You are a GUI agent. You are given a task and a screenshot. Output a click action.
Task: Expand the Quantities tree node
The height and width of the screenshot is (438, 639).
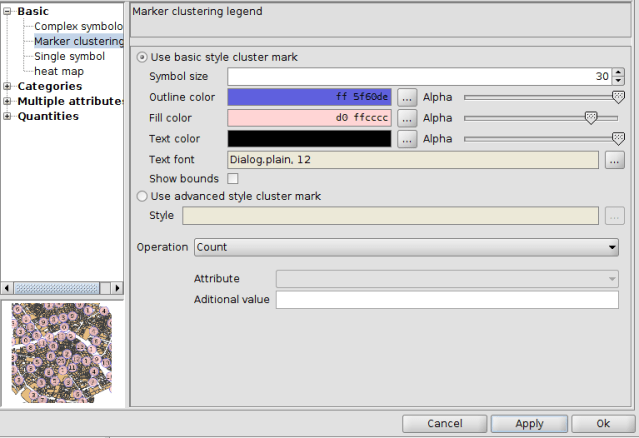8,116
